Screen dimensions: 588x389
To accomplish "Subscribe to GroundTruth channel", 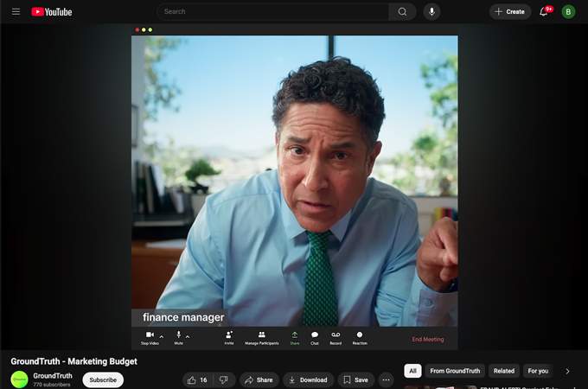I will (x=103, y=379).
